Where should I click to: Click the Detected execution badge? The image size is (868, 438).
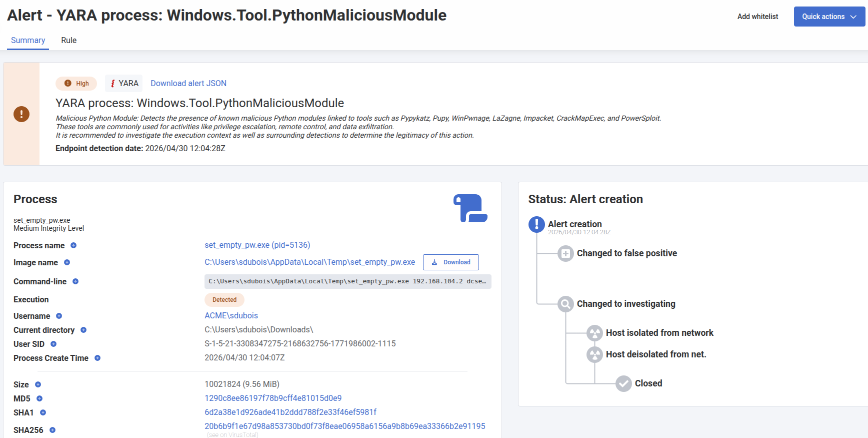click(224, 300)
